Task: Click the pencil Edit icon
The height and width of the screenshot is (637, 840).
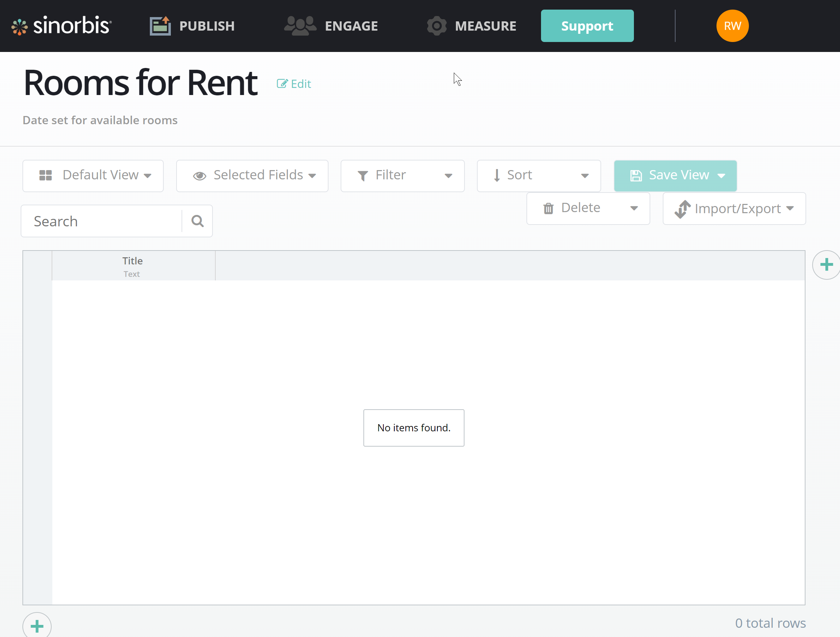Action: click(x=282, y=84)
